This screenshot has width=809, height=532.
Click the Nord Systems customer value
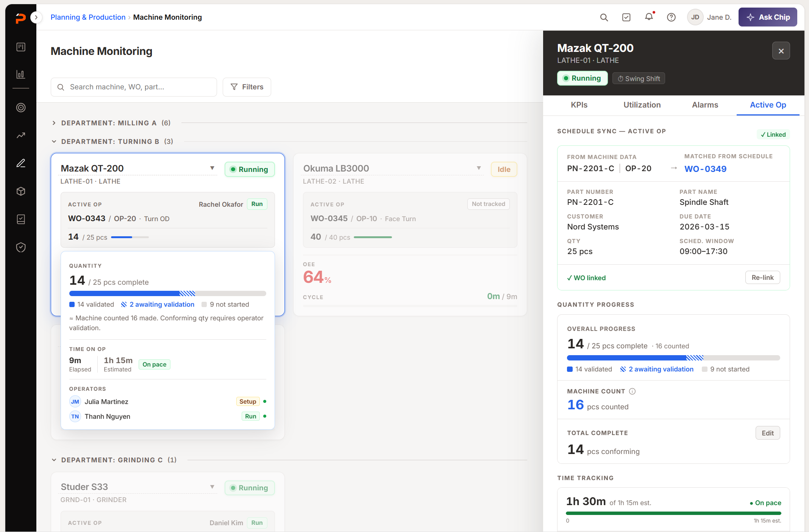coord(593,227)
